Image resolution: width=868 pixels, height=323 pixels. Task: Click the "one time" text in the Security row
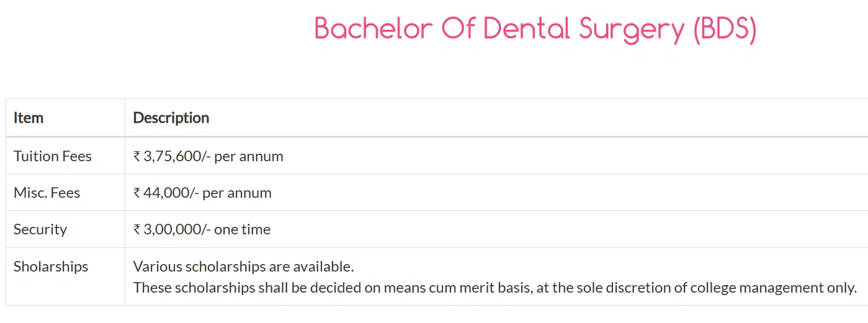243,229
